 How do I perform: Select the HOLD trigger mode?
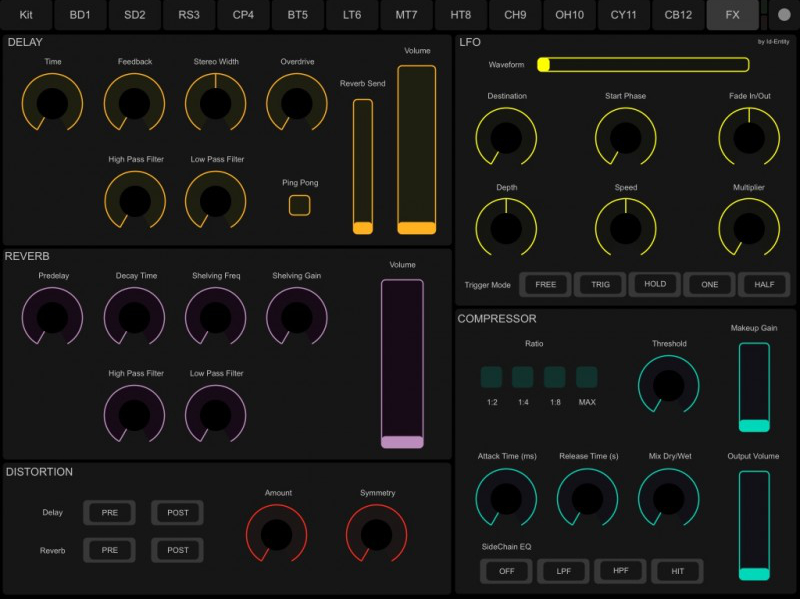point(655,284)
